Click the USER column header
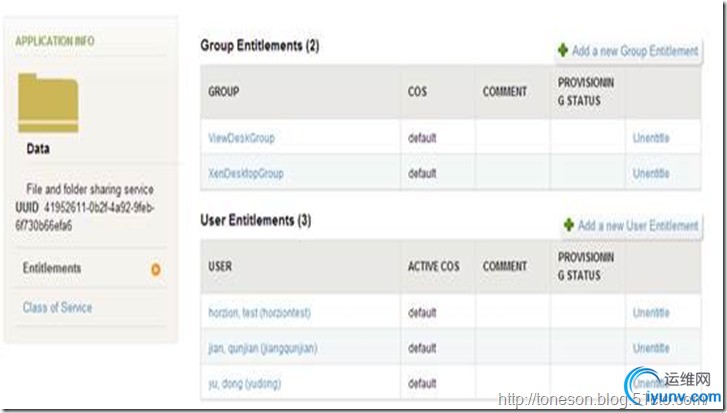The width and height of the screenshot is (727, 413). pyautogui.click(x=220, y=267)
